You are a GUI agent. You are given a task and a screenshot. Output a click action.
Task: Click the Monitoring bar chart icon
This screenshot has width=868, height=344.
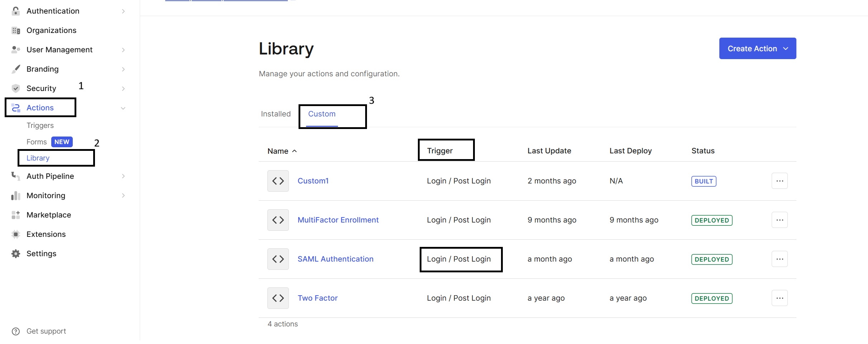click(16, 196)
